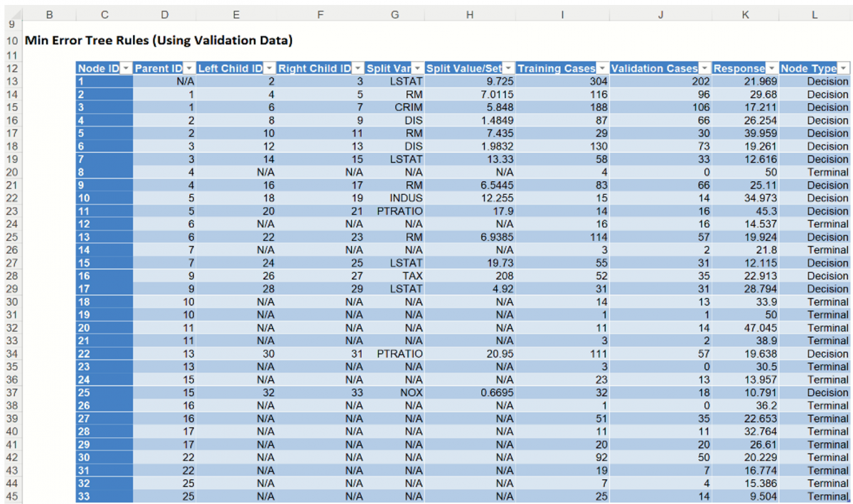Select the response value 47.045 cell
The height and width of the screenshot is (504, 853).
[x=744, y=328]
